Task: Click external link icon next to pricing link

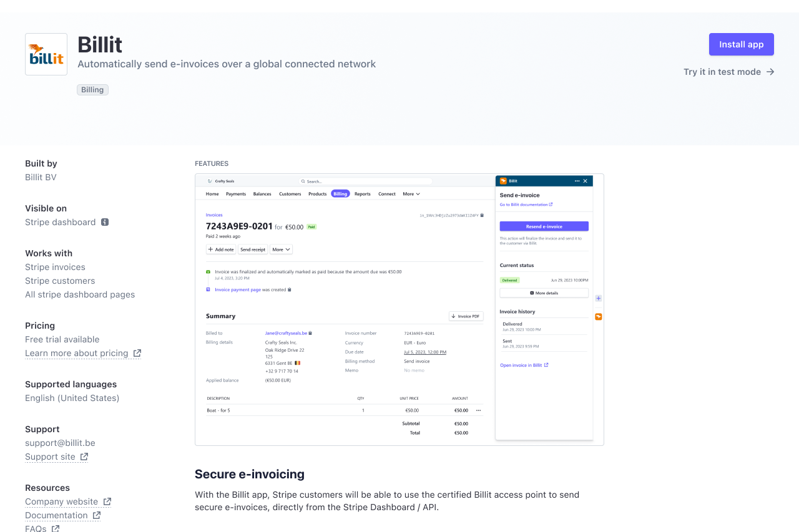Action: pos(137,353)
